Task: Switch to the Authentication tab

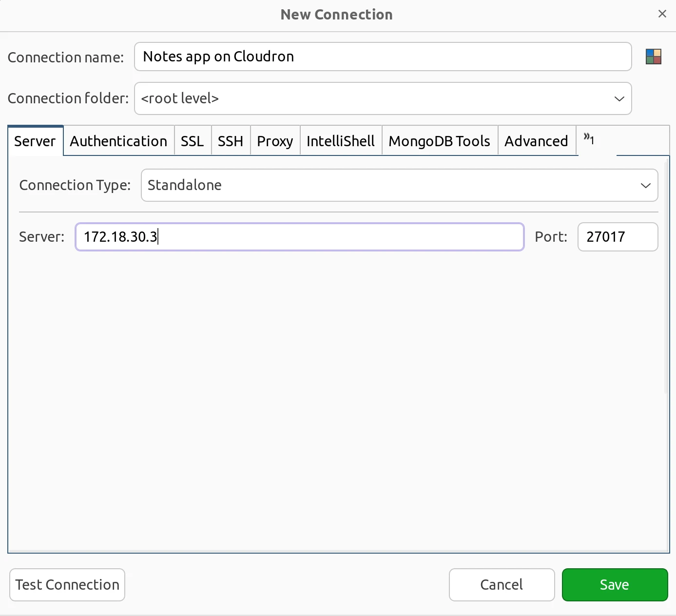Action: click(x=118, y=141)
